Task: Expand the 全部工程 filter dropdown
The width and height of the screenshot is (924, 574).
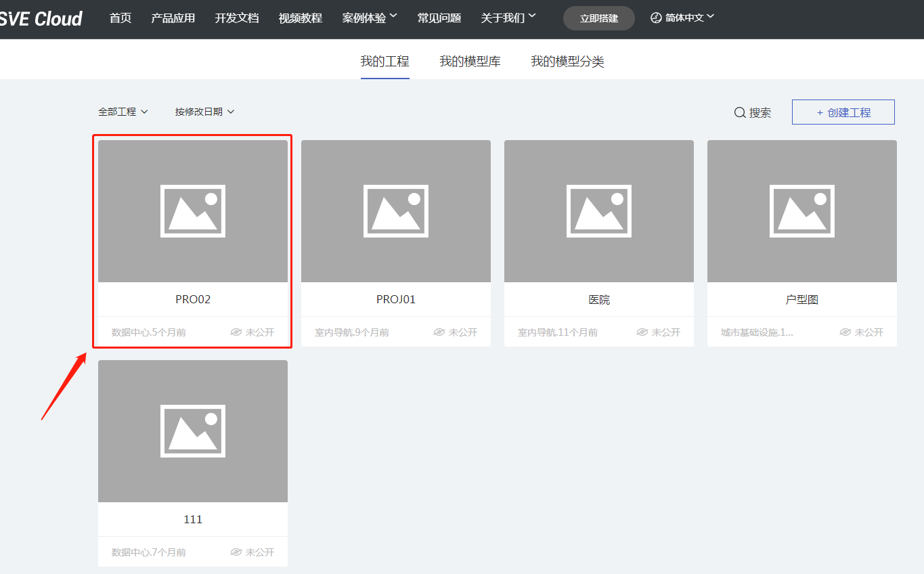Action: [123, 112]
